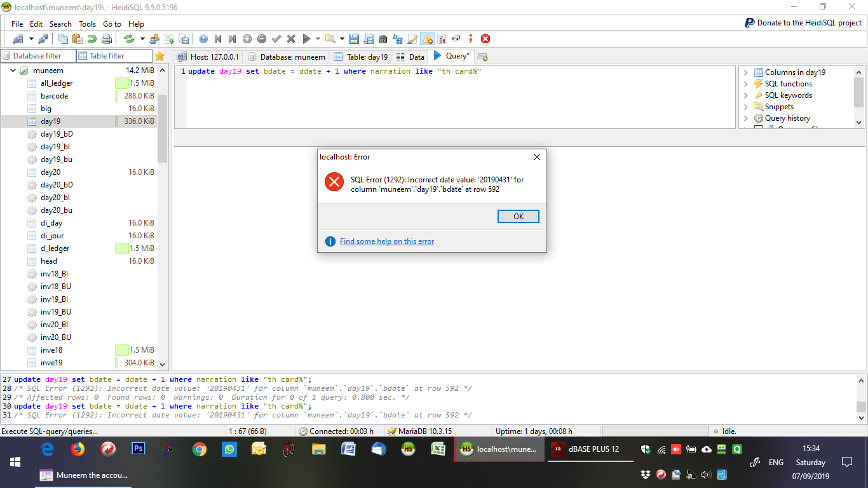Image resolution: width=868 pixels, height=488 pixels.
Task: Toggle the warning stop-on-errors toolbar button
Action: (427, 39)
